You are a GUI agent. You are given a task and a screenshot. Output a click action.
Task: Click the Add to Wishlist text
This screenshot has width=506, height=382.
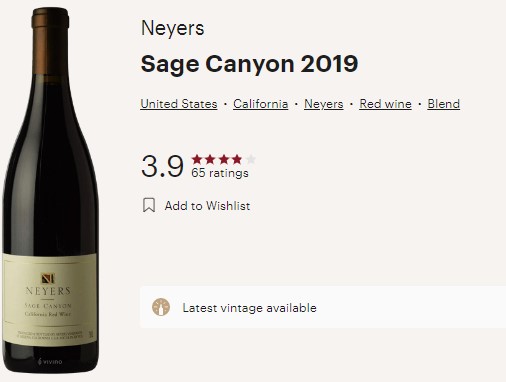click(207, 206)
